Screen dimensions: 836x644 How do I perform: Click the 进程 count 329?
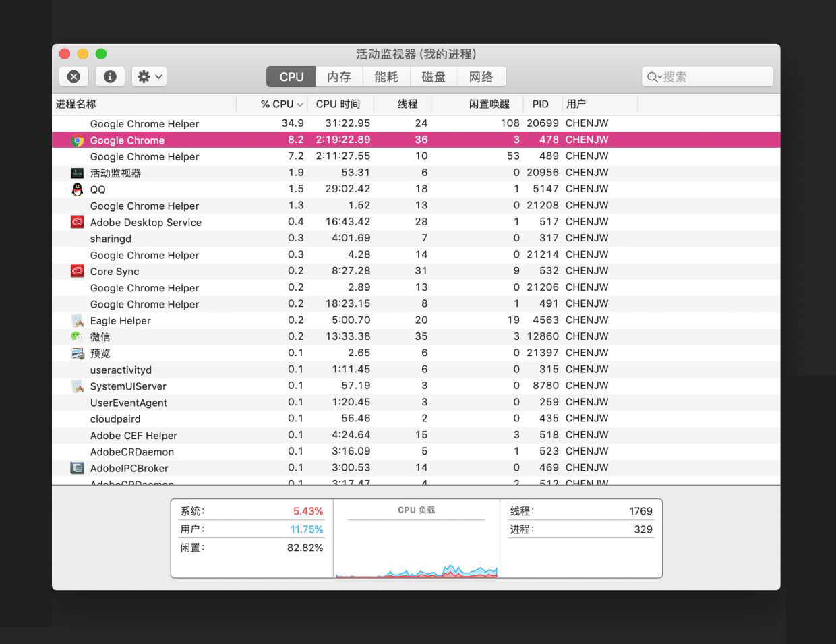coord(643,529)
